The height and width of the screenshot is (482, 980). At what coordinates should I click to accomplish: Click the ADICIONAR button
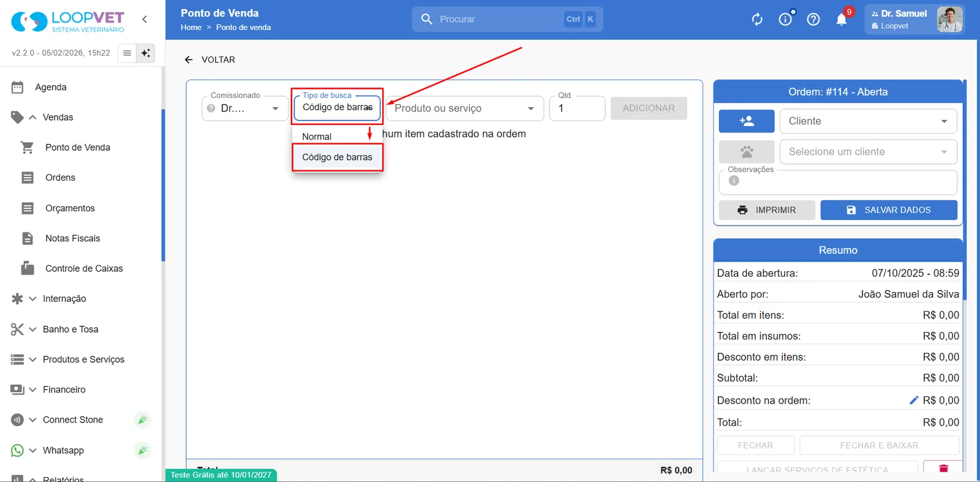tap(649, 108)
